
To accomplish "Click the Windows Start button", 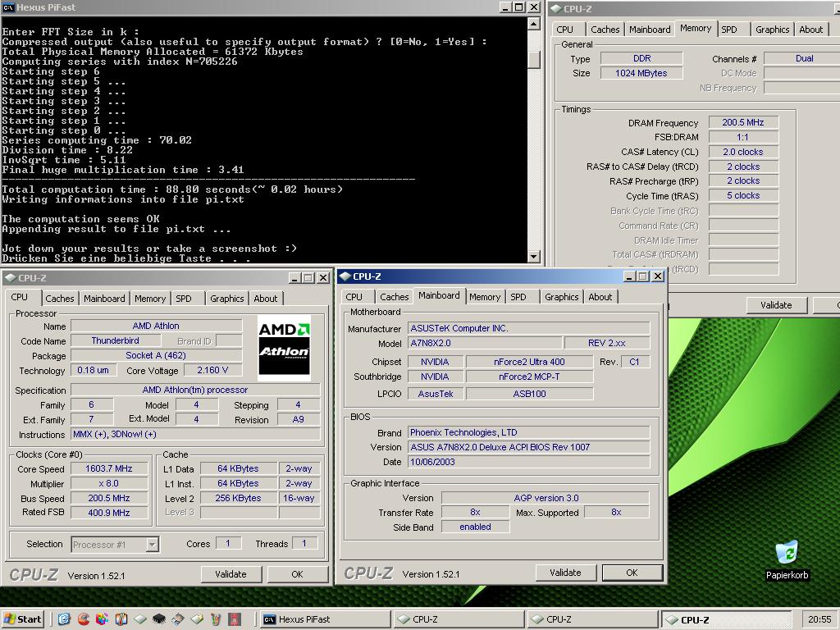I will (22, 619).
